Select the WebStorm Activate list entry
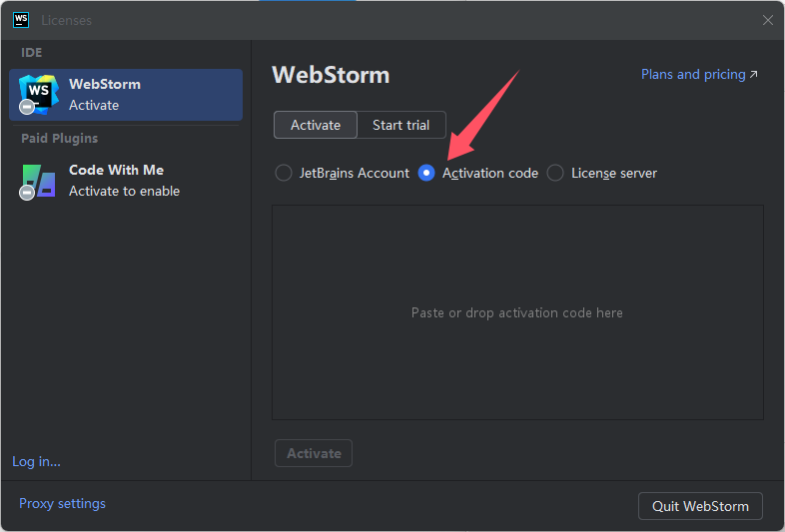The image size is (785, 532). 126,95
